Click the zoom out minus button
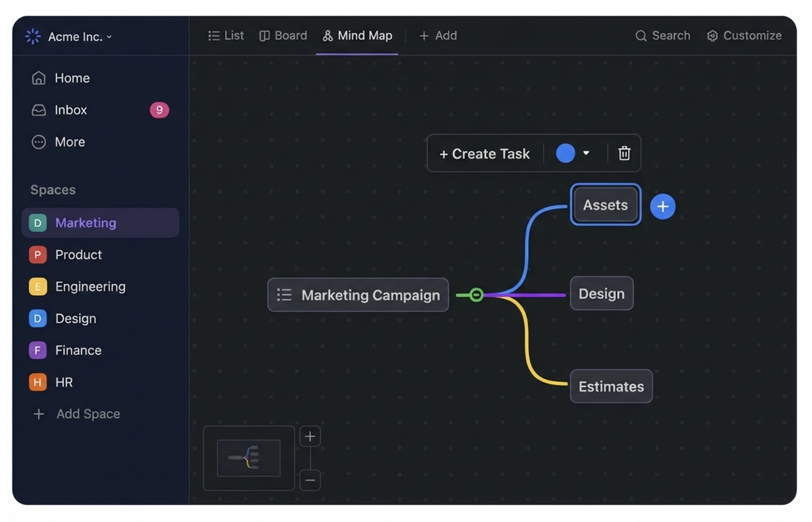The height and width of the screenshot is (522, 812). coord(310,480)
